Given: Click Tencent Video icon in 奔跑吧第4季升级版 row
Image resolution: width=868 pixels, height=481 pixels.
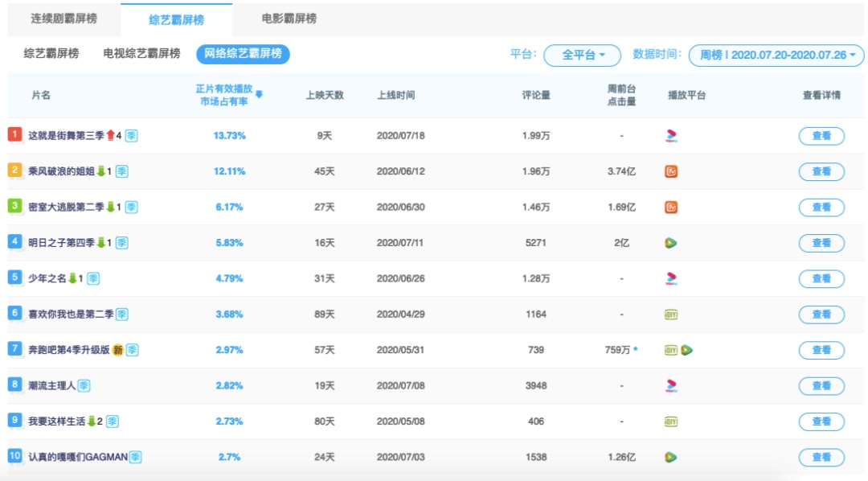Looking at the screenshot, I should pos(687,350).
